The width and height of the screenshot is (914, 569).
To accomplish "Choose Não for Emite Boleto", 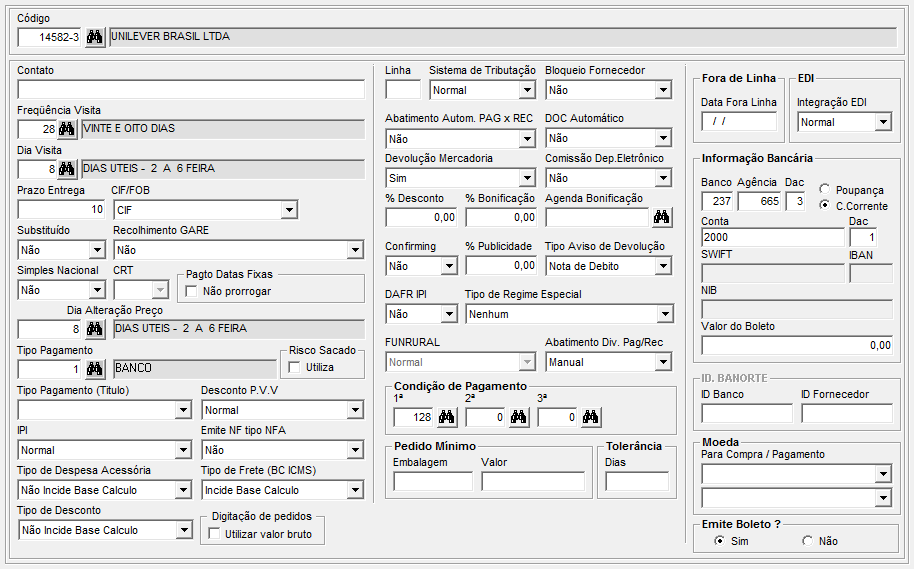I will click(x=808, y=541).
